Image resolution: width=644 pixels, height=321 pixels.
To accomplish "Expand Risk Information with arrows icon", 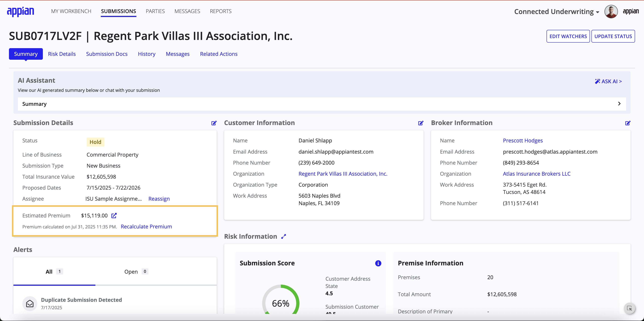I will [283, 236].
